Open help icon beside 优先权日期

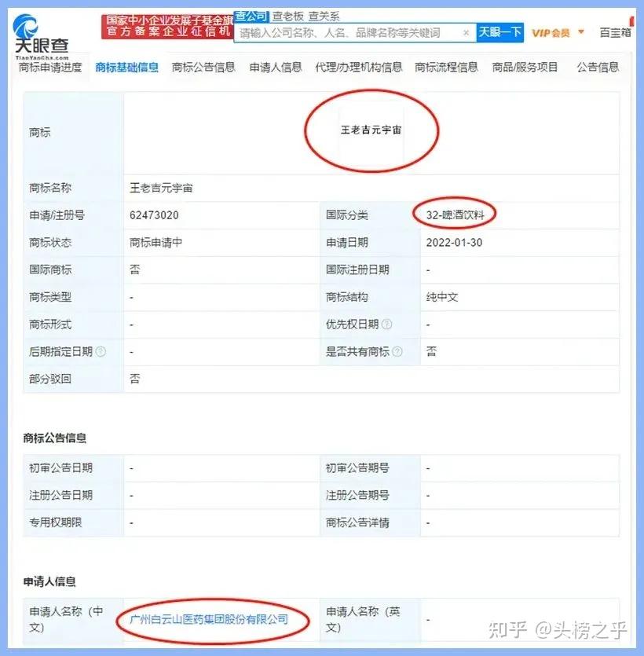387,324
